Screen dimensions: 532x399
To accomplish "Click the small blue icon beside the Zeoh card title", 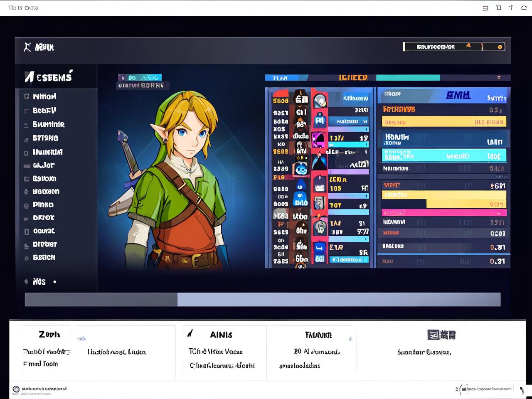I will pyautogui.click(x=82, y=339).
